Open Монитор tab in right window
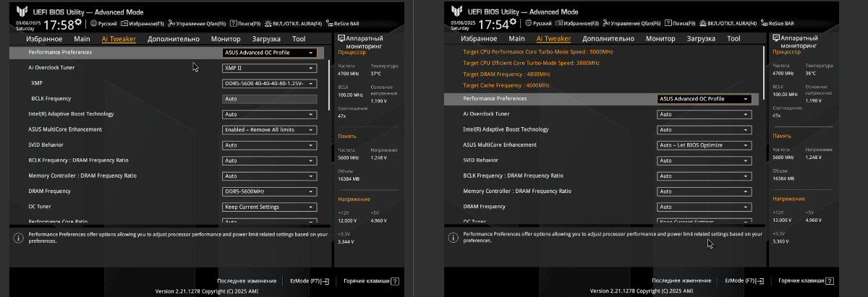 [x=660, y=38]
